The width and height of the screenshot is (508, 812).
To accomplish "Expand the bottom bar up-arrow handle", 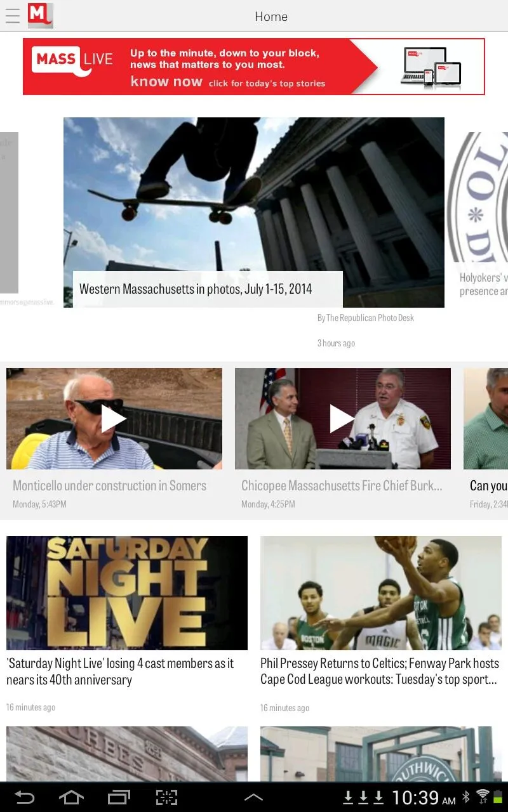I will click(253, 797).
